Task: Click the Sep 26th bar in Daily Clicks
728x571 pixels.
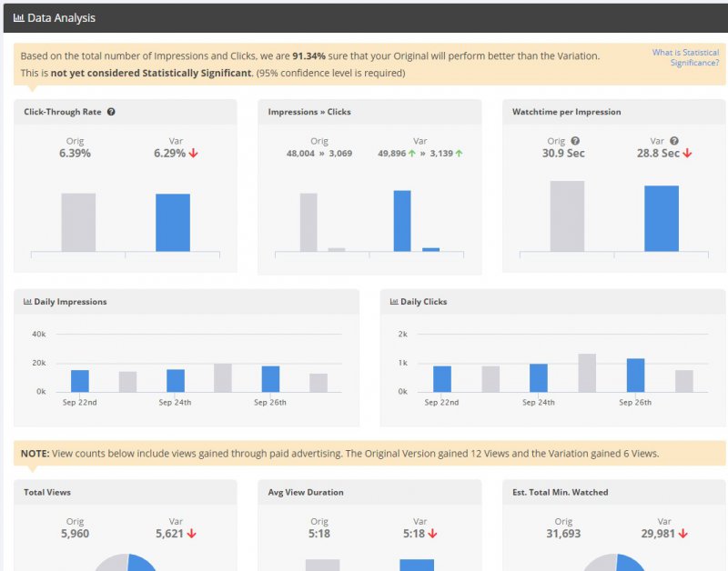Action: [x=635, y=375]
